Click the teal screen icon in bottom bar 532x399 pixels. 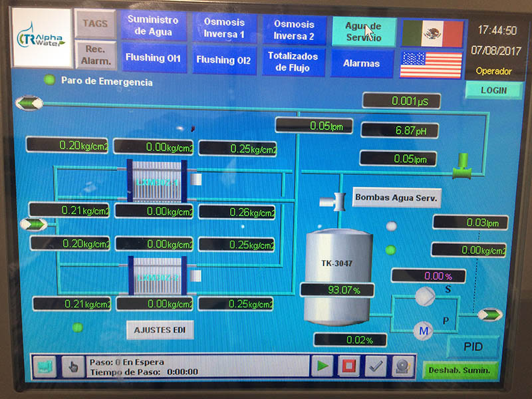tap(45, 366)
